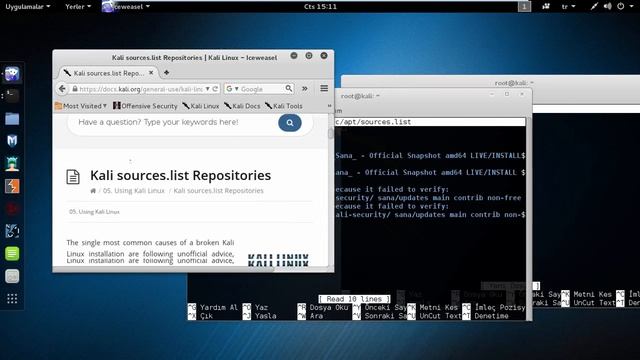Show more toolbar items chevron
Viewport: 640px width, 360px height.
(305, 89)
